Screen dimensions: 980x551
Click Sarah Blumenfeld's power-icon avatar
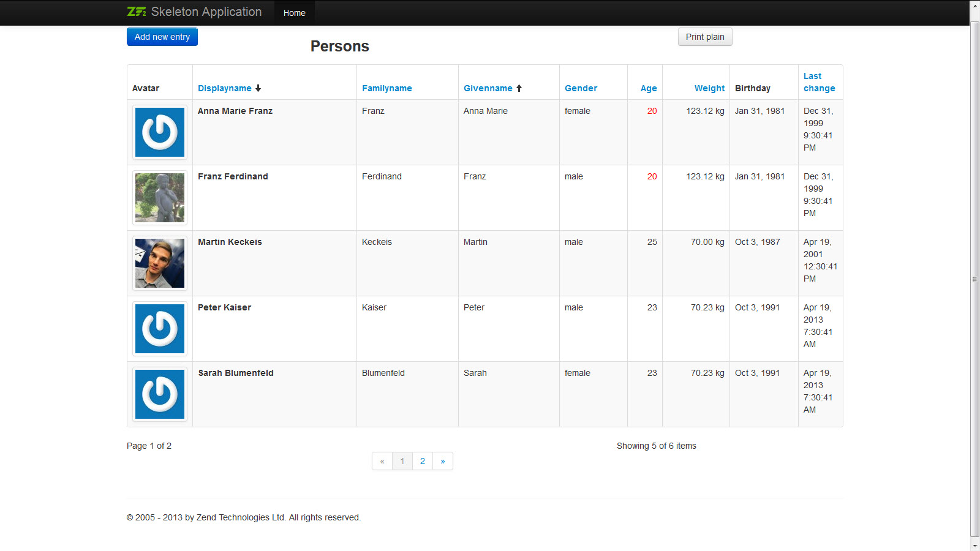(x=160, y=394)
